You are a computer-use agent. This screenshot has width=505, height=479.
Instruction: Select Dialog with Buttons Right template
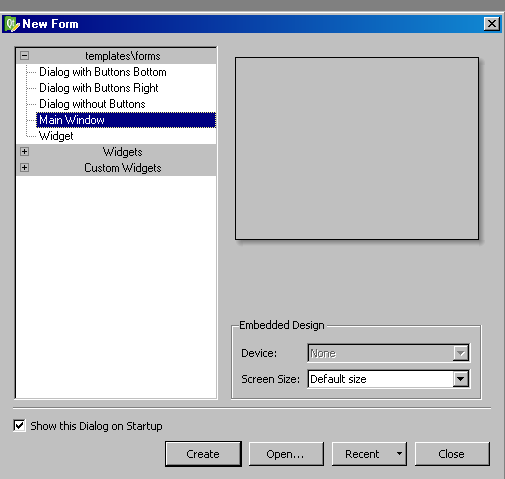point(99,88)
